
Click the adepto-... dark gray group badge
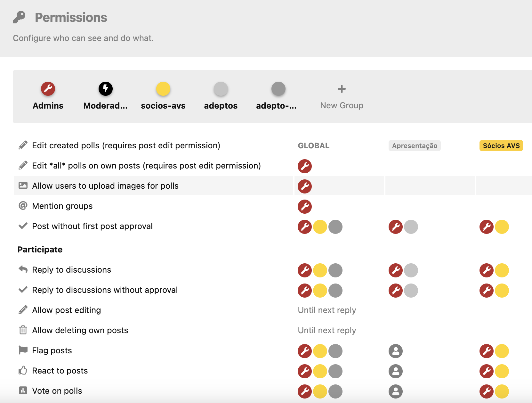point(278,89)
